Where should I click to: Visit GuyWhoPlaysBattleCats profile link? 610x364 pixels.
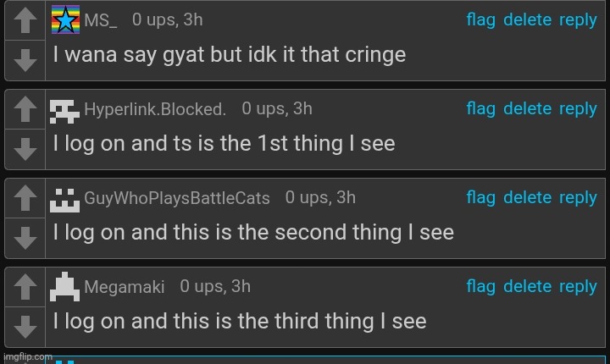177,198
